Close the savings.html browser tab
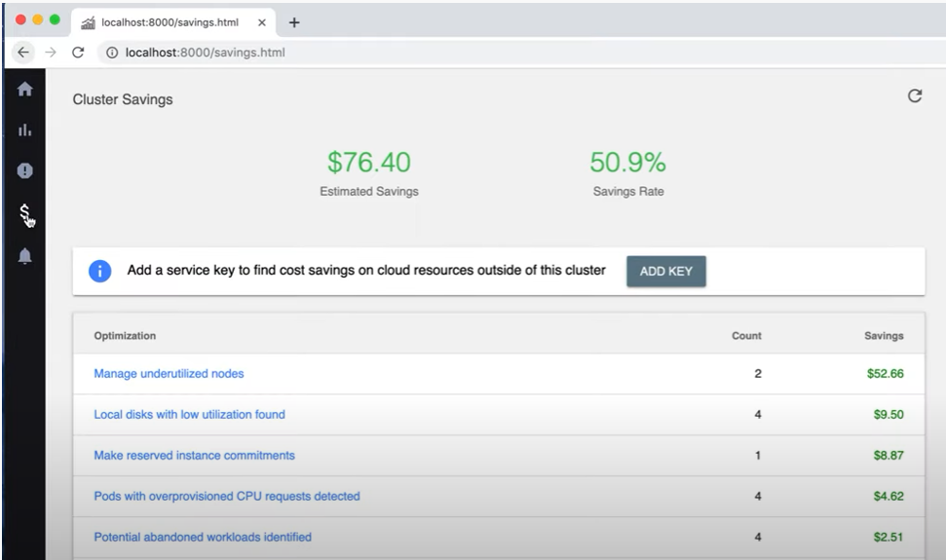This screenshot has width=946, height=560. [262, 21]
